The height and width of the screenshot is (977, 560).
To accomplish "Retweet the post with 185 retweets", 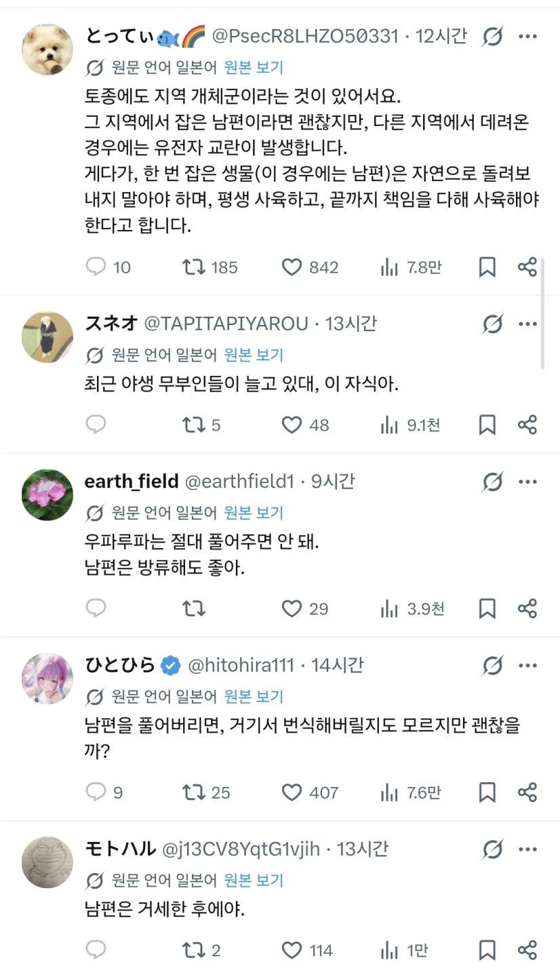I will (x=210, y=267).
